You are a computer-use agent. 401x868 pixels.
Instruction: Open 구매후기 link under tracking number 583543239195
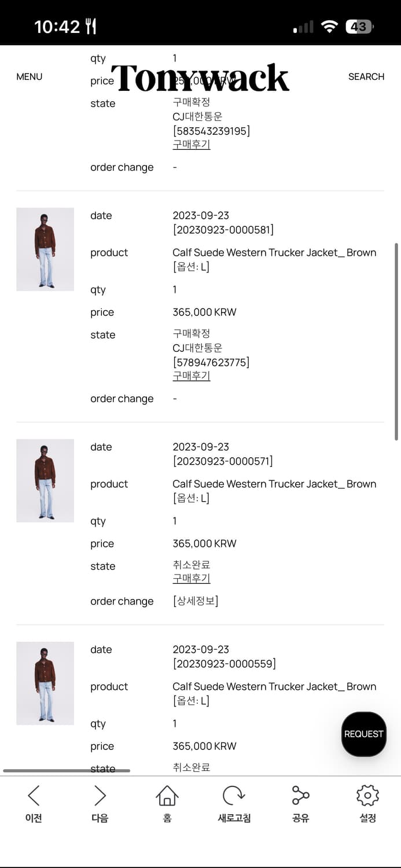191,144
